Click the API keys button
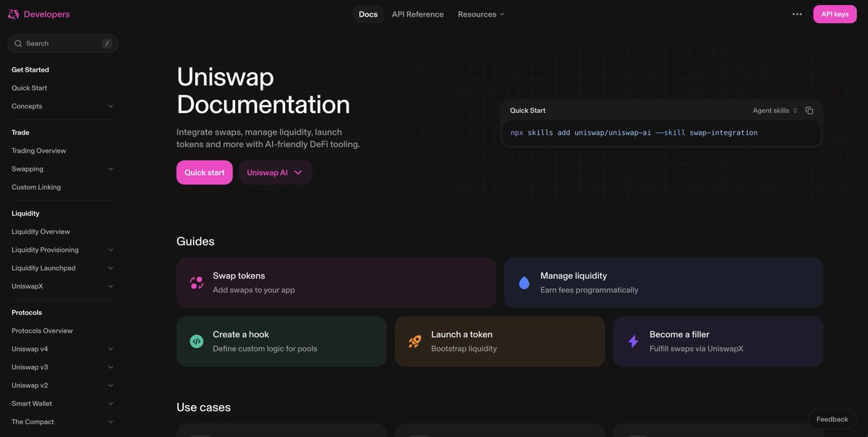This screenshot has width=868, height=437. tap(835, 14)
